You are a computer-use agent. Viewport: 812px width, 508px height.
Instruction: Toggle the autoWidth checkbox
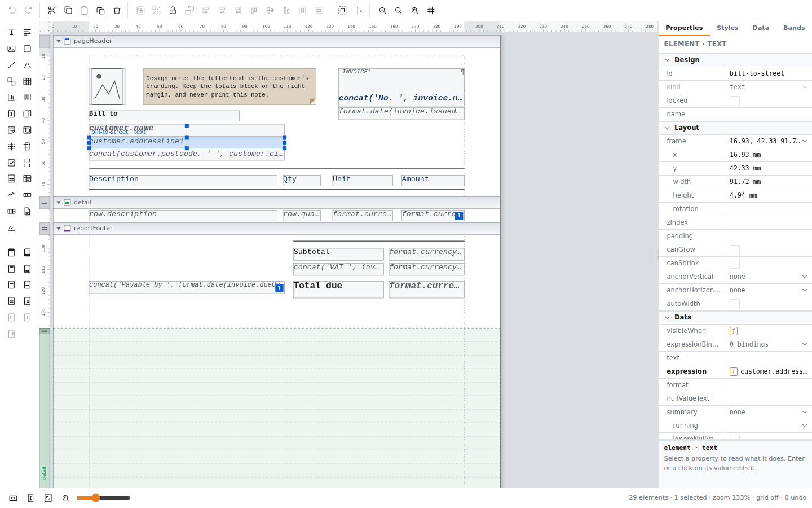coord(734,304)
